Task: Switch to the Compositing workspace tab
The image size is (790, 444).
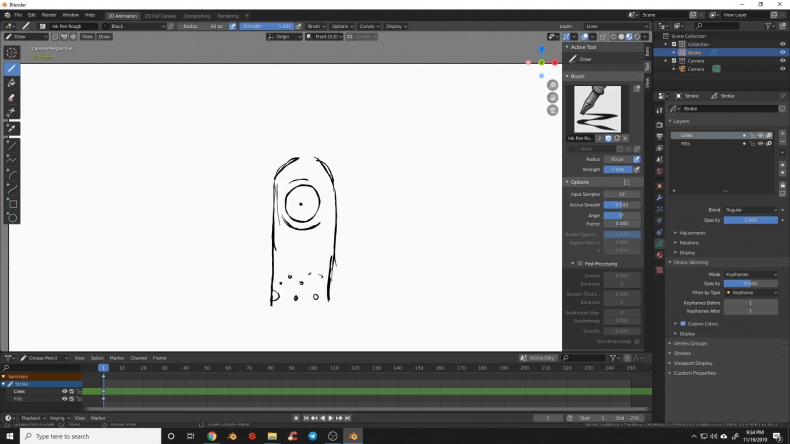Action: [x=198, y=15]
